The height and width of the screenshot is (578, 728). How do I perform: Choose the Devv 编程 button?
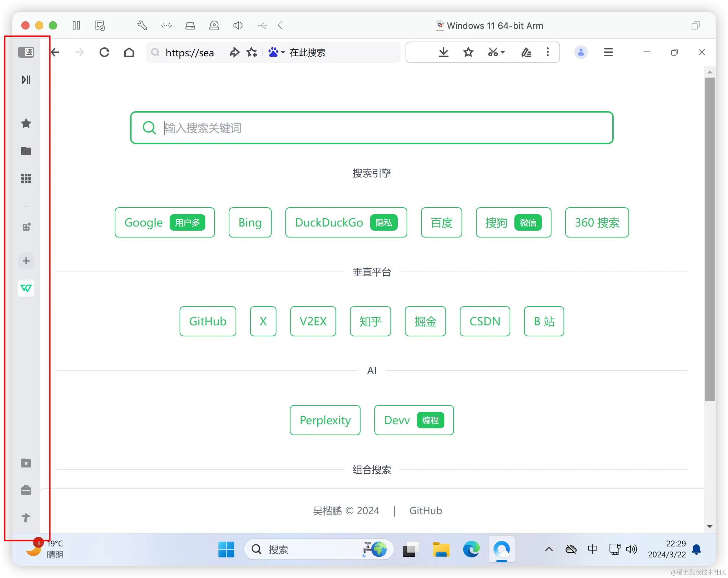tap(414, 420)
